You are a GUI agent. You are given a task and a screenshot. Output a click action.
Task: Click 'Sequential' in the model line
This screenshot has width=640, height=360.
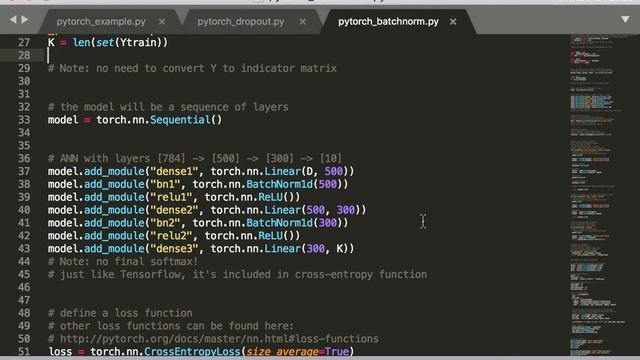[180, 120]
